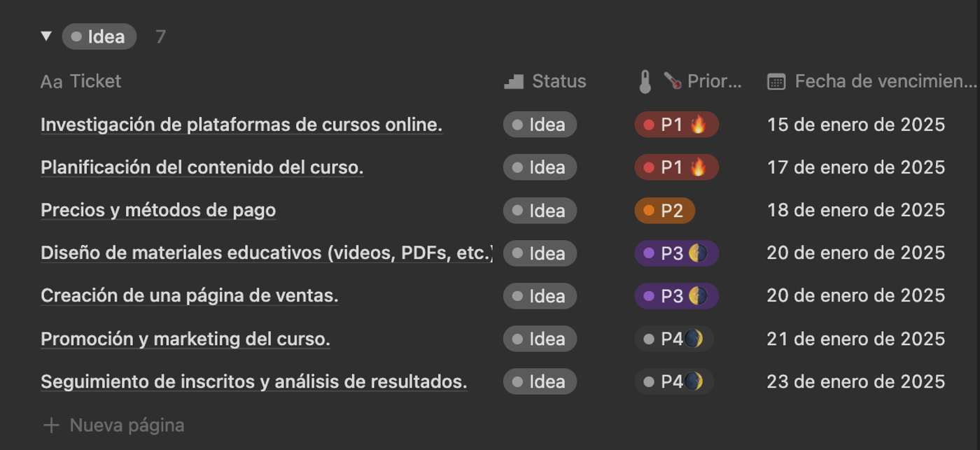Open the Status dropdown for Precios y métodos de pago

(540, 210)
